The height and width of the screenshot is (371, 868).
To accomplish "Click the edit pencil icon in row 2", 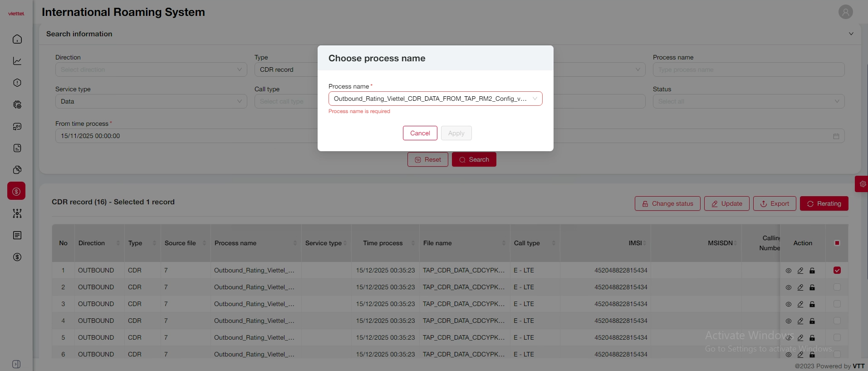I will click(x=800, y=287).
